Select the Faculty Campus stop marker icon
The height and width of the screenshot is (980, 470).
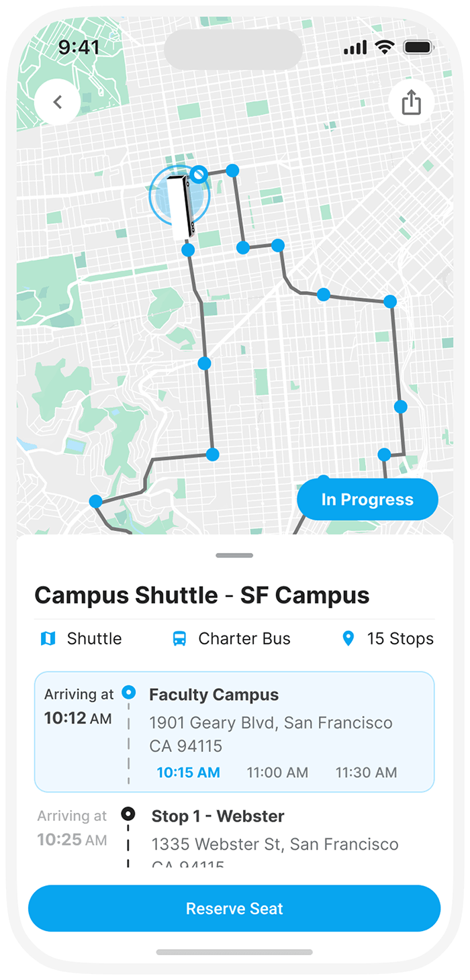pyautogui.click(x=128, y=691)
